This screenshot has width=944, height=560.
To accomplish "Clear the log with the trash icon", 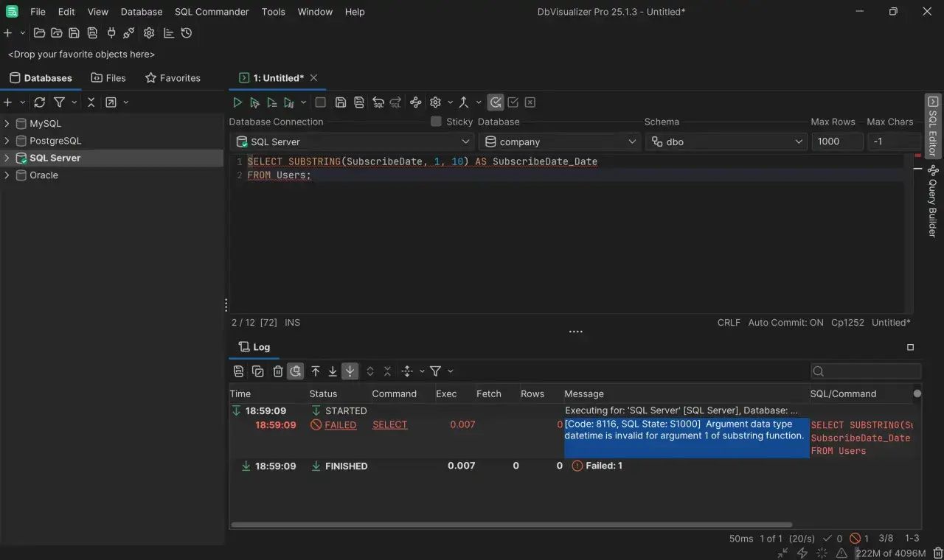I will coord(278,371).
